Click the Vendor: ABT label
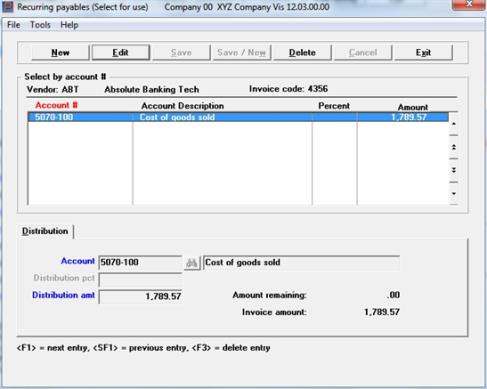The height and width of the screenshot is (389, 487). [53, 89]
